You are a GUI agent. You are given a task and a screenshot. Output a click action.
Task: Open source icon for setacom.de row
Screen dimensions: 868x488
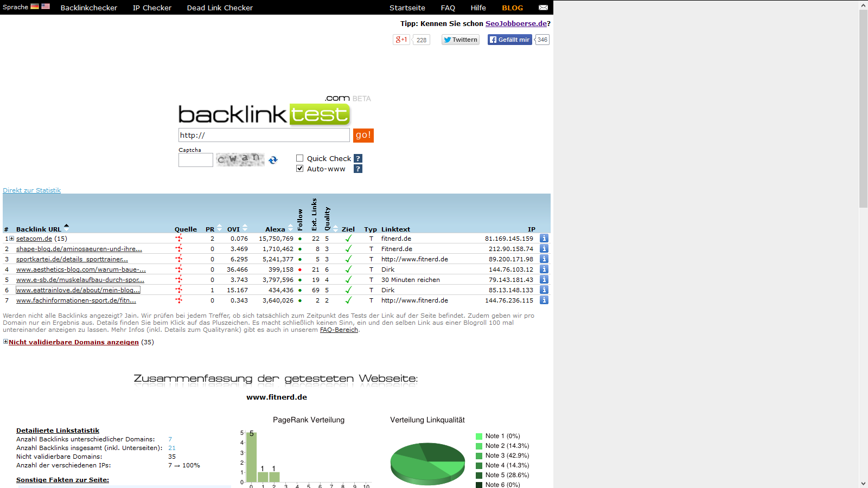coord(178,239)
